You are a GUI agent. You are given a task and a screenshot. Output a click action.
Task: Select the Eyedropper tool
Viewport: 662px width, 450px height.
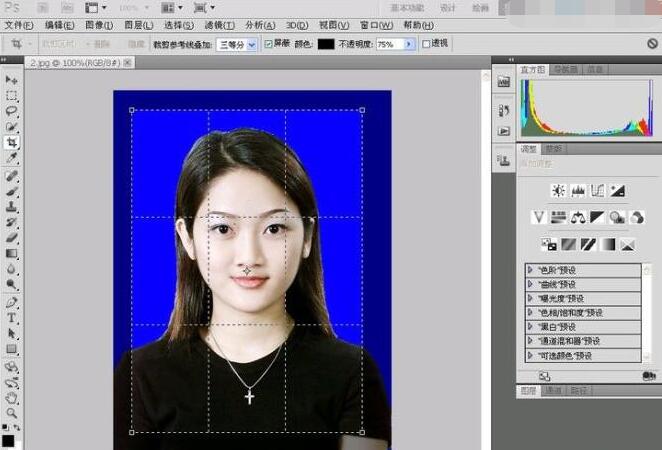click(11, 158)
